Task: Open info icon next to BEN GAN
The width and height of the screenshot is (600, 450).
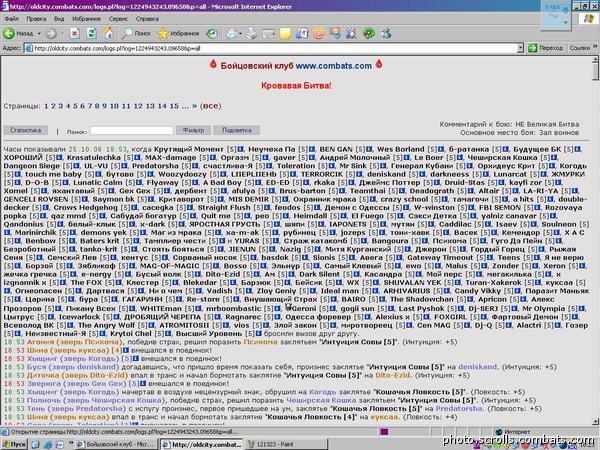Action: point(370,149)
